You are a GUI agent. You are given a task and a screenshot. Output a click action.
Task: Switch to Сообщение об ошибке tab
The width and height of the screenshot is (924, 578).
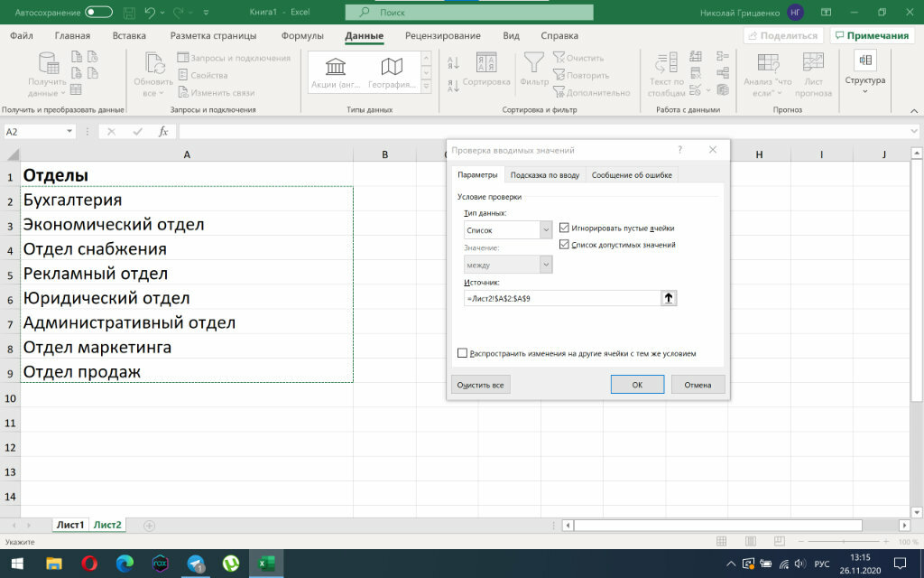632,175
